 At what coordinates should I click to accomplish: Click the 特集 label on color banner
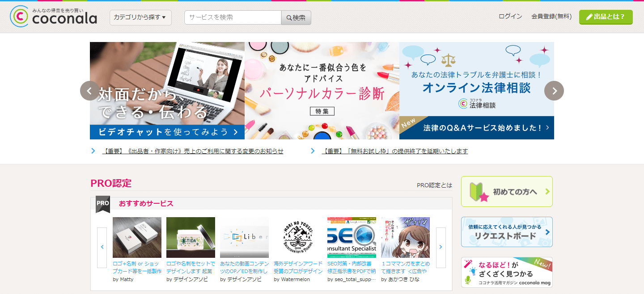click(x=322, y=111)
